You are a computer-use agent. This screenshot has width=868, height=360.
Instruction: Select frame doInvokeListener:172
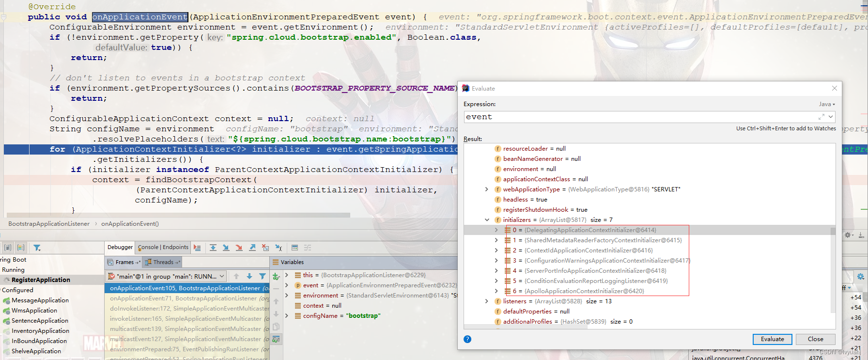(x=187, y=309)
